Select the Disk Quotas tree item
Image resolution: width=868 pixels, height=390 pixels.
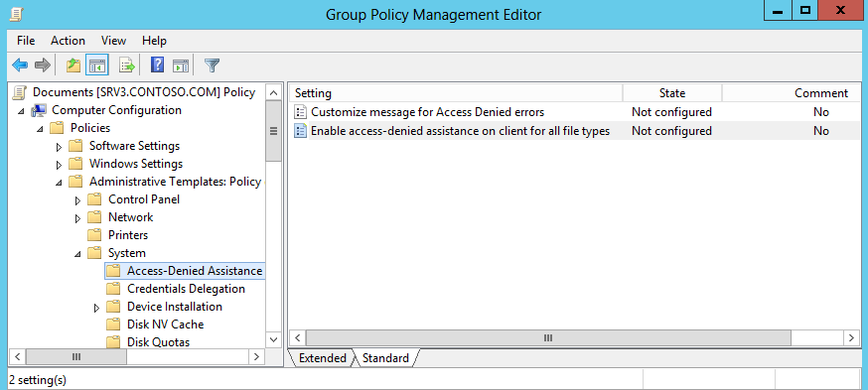point(158,342)
